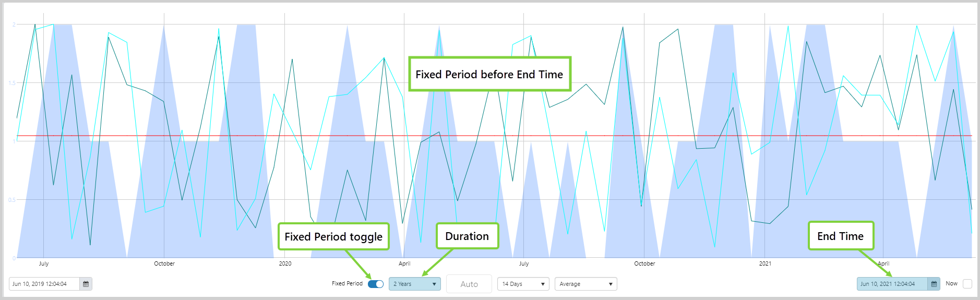Select the Fixed Period before End Time annotation
Screen dimensions: 980x300
[x=489, y=74]
